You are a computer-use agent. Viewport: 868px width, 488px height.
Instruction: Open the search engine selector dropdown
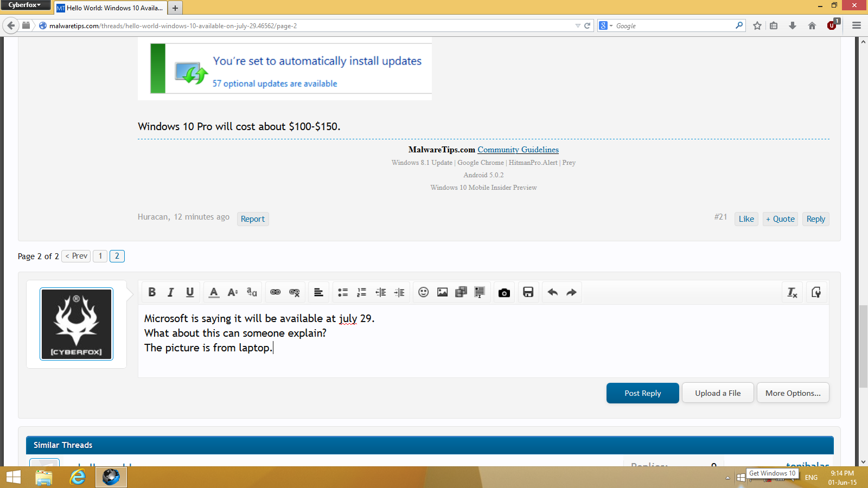click(x=605, y=26)
